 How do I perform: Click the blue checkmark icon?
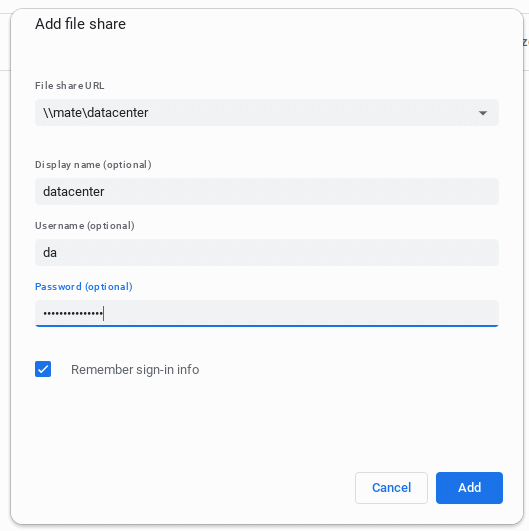tap(43, 369)
